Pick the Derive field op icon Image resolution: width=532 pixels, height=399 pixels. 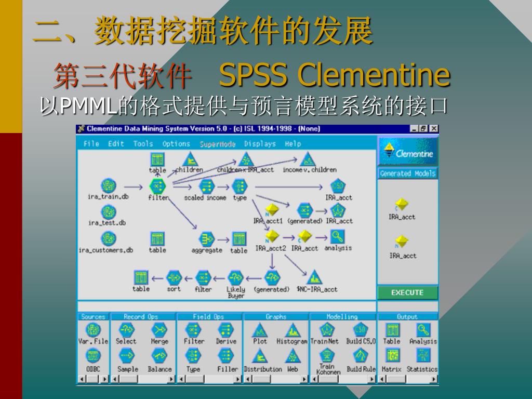pos(225,329)
